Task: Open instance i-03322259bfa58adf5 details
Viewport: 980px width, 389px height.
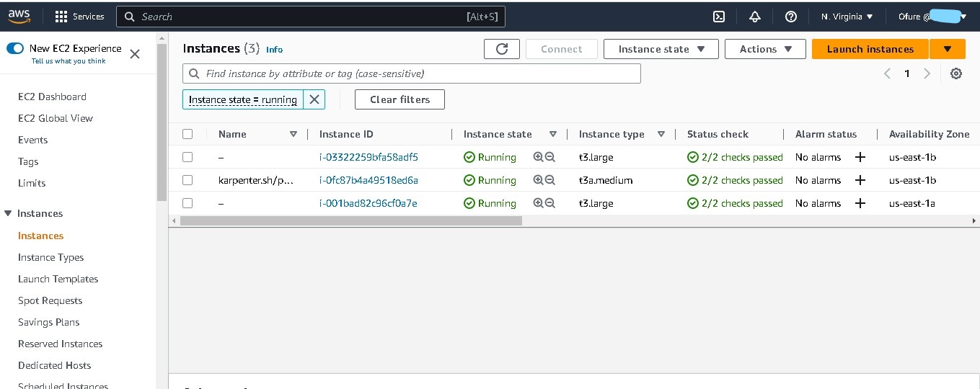Action: pos(368,157)
